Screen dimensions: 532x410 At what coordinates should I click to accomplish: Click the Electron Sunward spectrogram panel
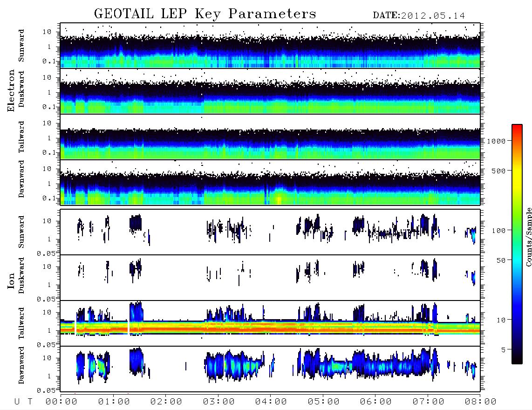click(270, 46)
